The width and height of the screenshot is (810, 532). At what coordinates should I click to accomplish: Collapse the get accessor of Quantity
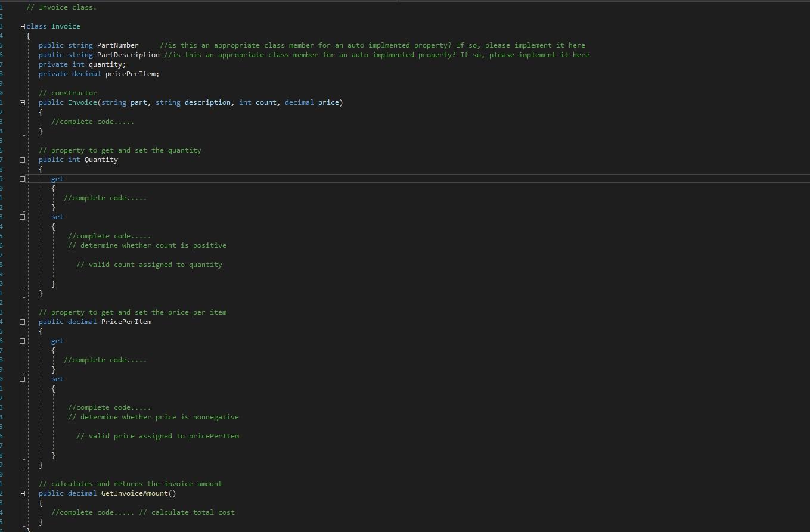(x=21, y=178)
